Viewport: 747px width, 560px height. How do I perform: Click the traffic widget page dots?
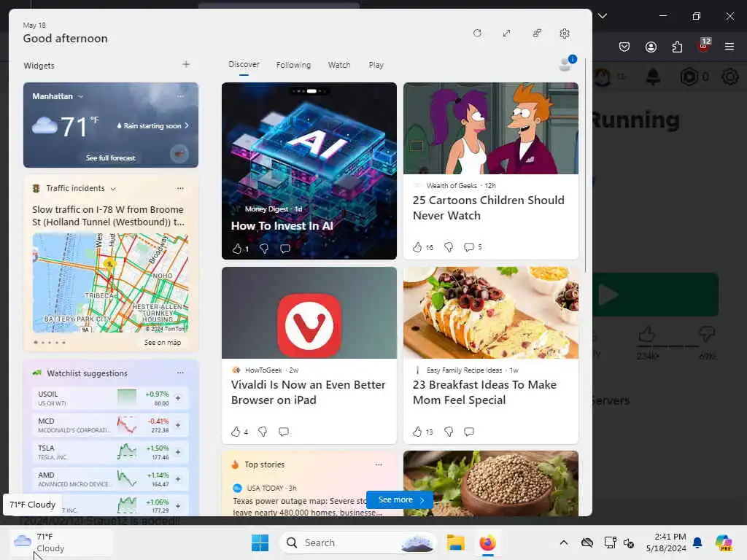tap(50, 343)
